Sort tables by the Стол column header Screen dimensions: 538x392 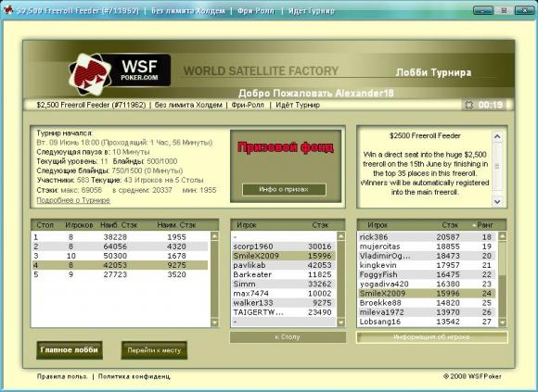click(45, 225)
